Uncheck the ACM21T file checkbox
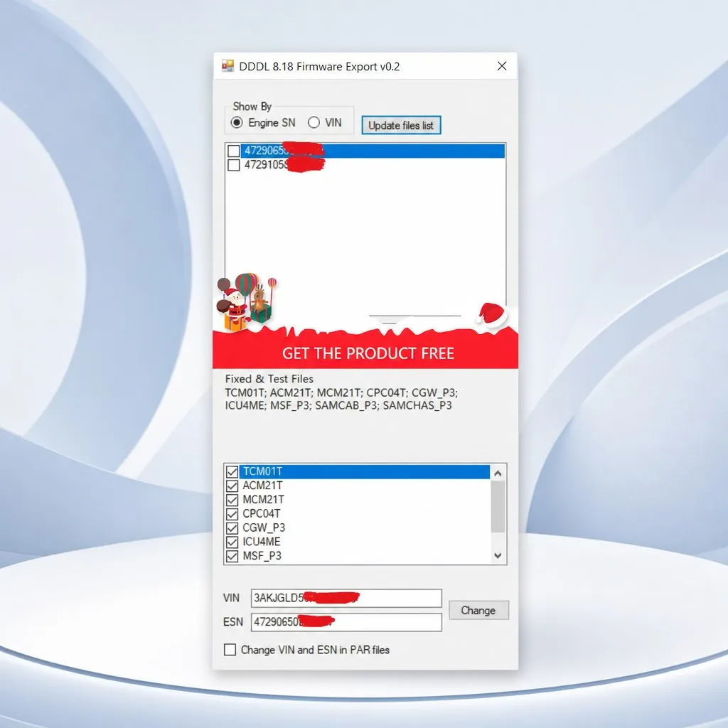728x728 pixels. (x=232, y=486)
